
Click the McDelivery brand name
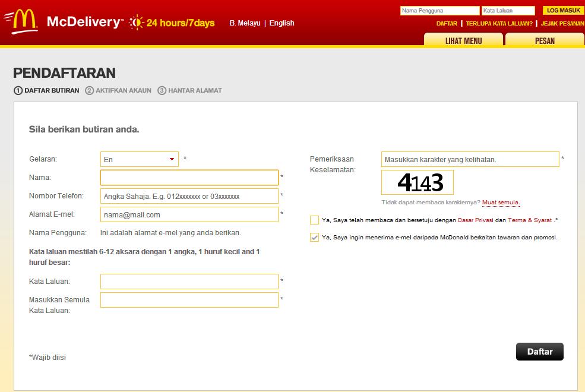85,22
